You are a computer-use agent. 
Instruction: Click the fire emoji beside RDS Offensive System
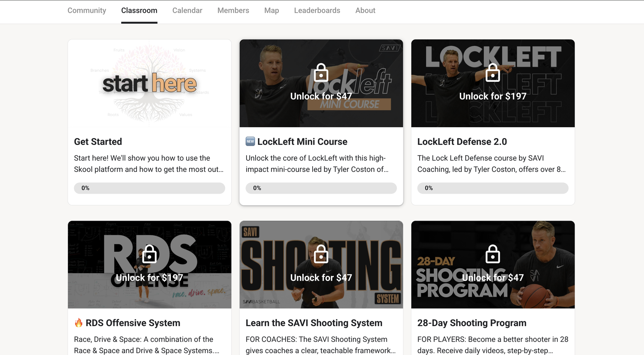click(78, 323)
